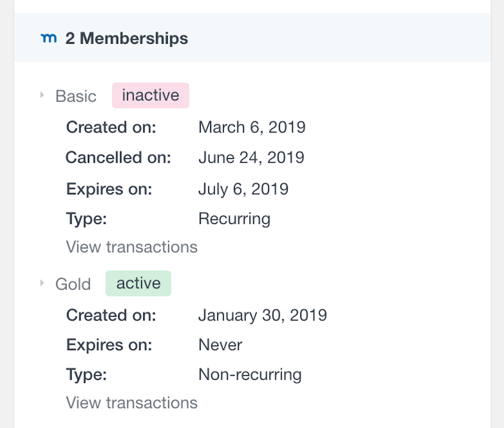Click the inactive badge's pink highlight area
504x428 pixels.
pos(151,95)
